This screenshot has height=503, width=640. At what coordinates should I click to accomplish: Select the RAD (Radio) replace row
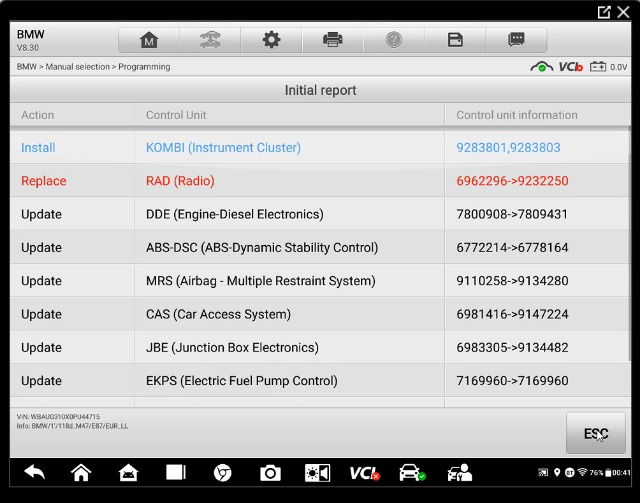pos(180,181)
